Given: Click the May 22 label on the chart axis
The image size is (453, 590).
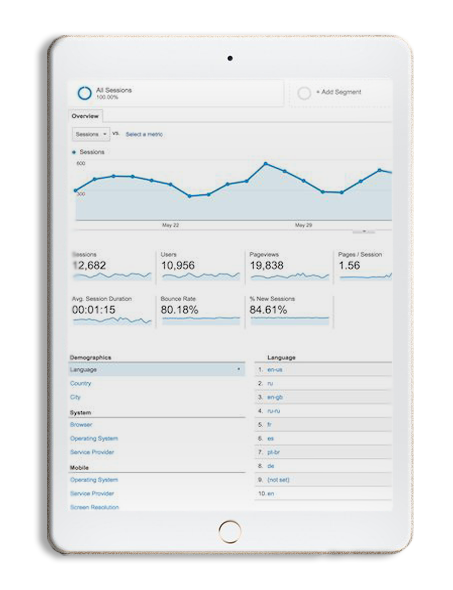Looking at the screenshot, I should [x=170, y=225].
